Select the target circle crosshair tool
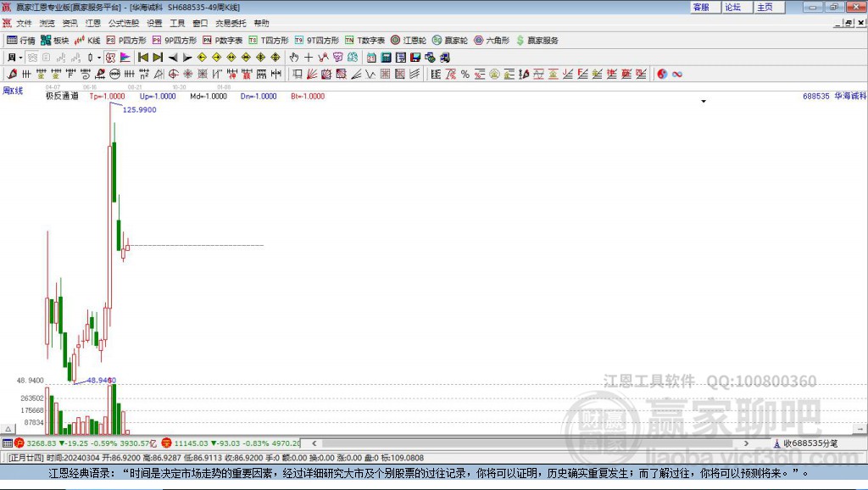The image size is (868, 490). [173, 75]
